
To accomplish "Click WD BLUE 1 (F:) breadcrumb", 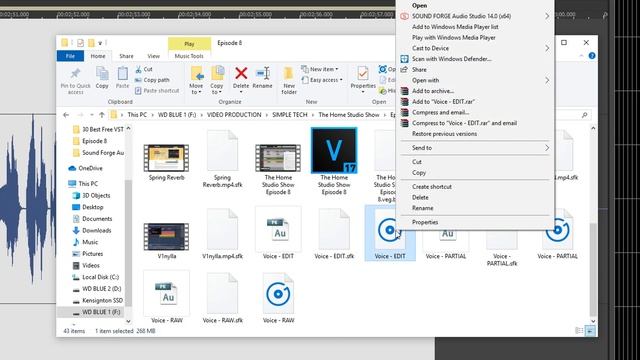I will pos(177,115).
